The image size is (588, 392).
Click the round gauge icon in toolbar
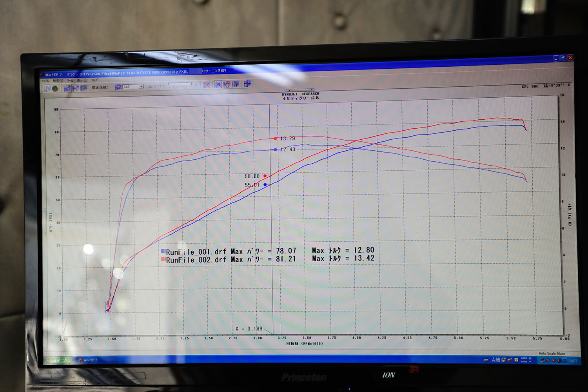55,89
